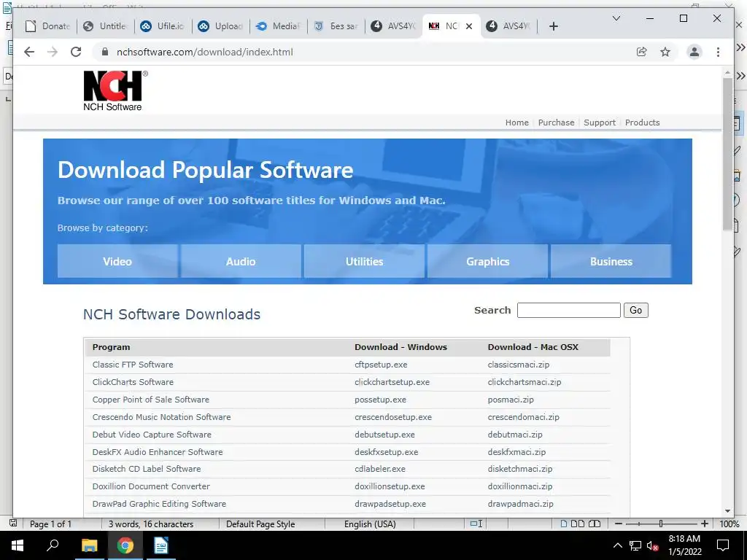The height and width of the screenshot is (560, 747).
Task: Switch to the Upload tab
Action: (221, 26)
